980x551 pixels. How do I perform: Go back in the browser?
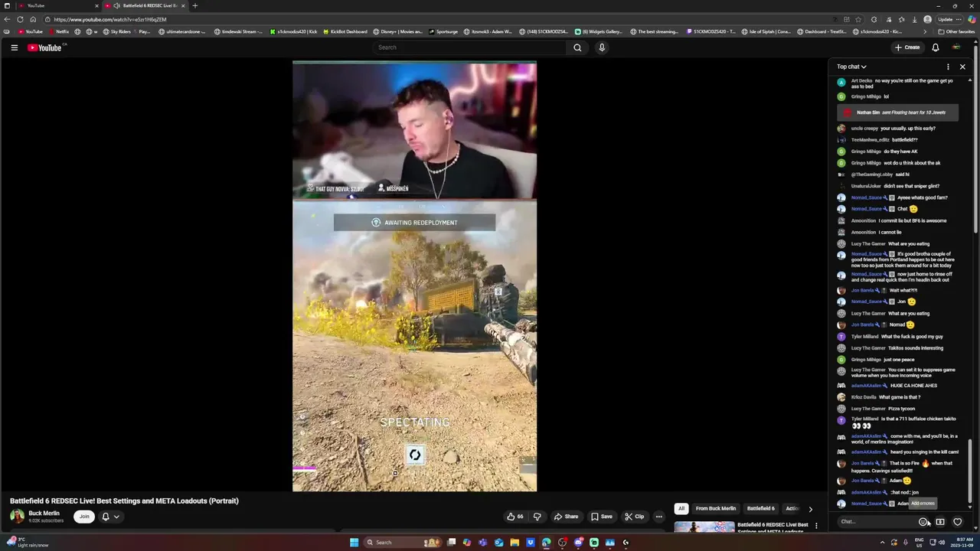(x=7, y=19)
